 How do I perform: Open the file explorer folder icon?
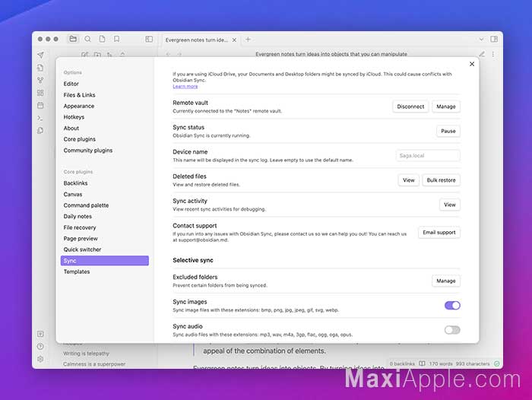pos(73,39)
